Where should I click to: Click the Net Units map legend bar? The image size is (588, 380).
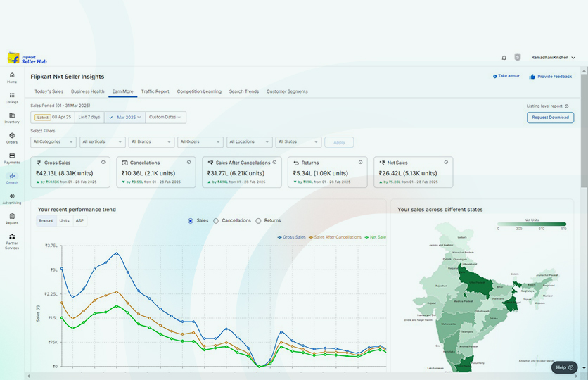click(x=532, y=224)
